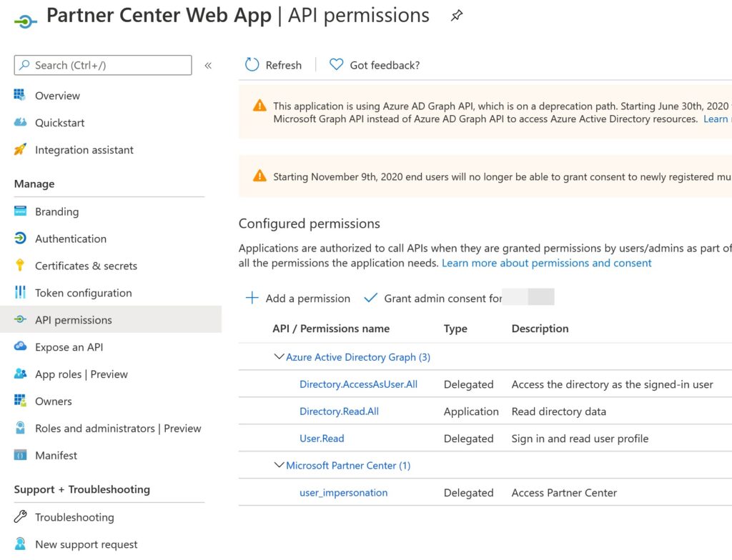Click 'Access Partner Center' description text
The height and width of the screenshot is (560, 732).
coord(564,493)
